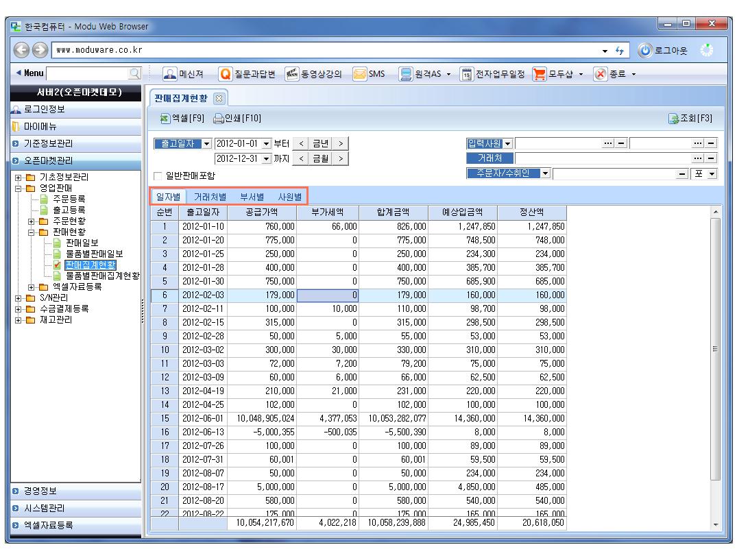This screenshot has height=560, width=737.
Task: Click the 질문과답변 Q&A icon
Action: click(223, 74)
